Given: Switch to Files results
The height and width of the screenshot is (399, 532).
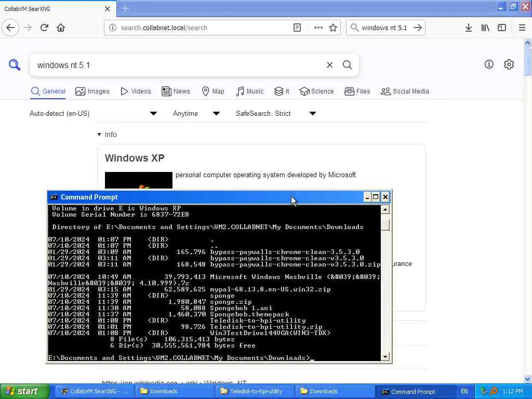Looking at the screenshot, I should pos(357,91).
